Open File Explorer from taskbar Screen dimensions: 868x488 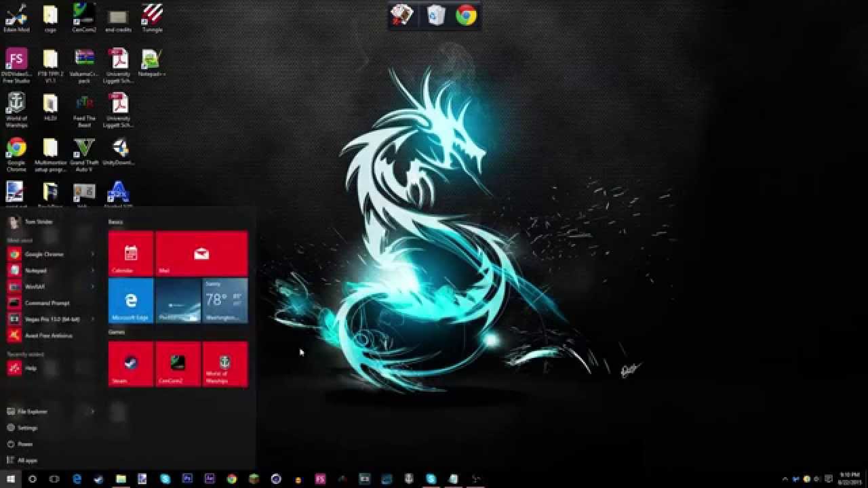point(121,479)
